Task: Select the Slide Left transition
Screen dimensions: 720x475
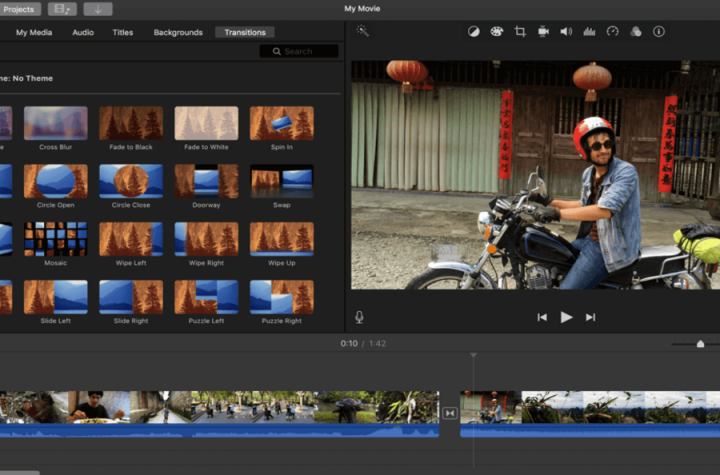Action: tap(56, 297)
